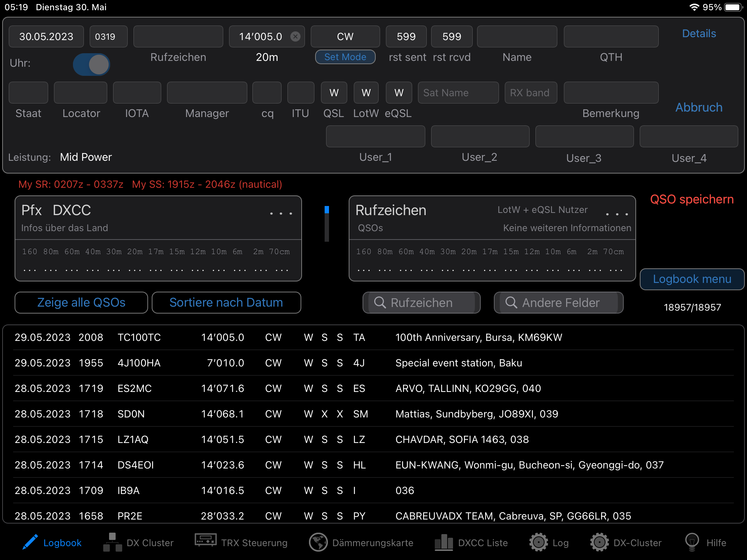The width and height of the screenshot is (747, 560).
Task: Tap magnifier in Andere Felder search
Action: (511, 303)
